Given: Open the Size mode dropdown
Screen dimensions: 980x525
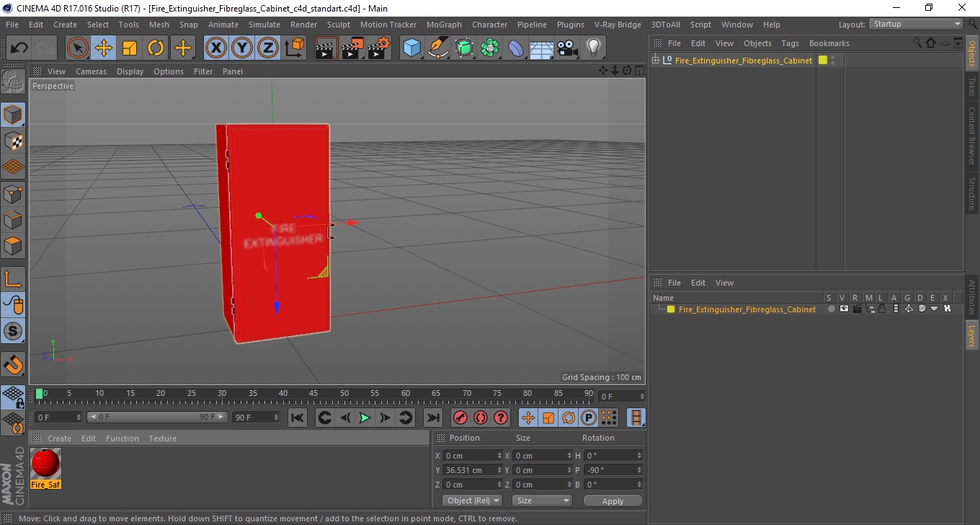Looking at the screenshot, I should pos(542,500).
